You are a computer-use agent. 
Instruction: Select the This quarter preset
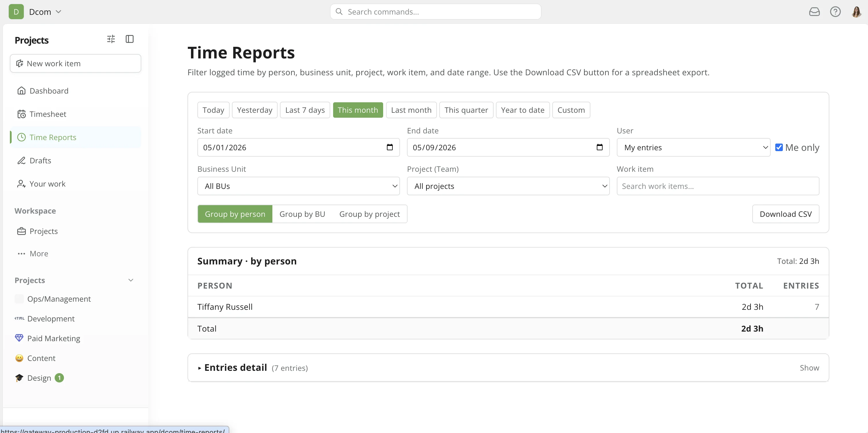pos(466,110)
